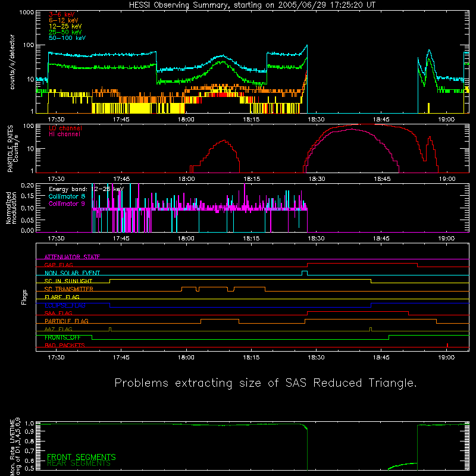The width and height of the screenshot is (476, 476).
Task: Click the LO channel legend label
Action: (65, 128)
